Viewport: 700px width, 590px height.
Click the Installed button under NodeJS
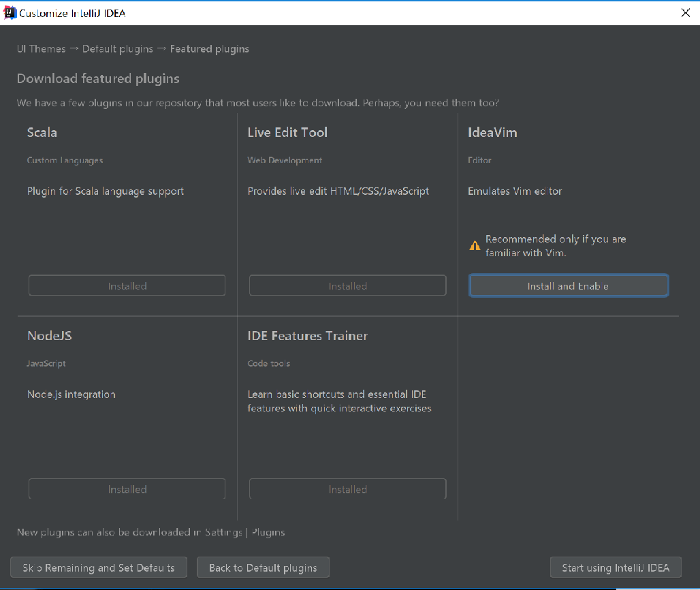point(127,488)
